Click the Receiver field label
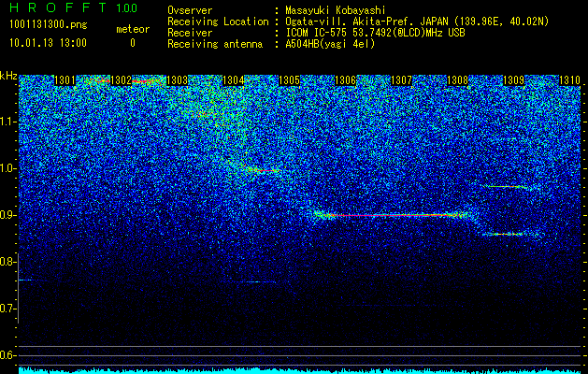Screen dimensions: 588x374 click(x=190, y=33)
